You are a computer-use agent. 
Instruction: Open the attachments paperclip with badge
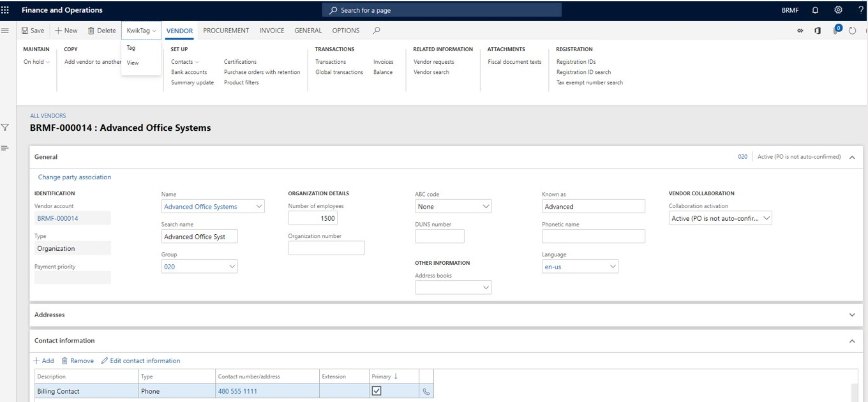click(837, 30)
